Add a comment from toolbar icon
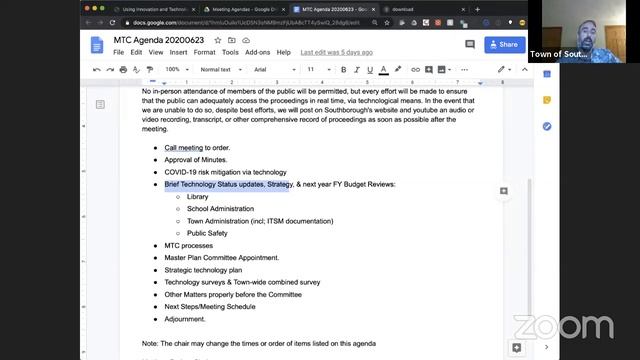This screenshot has height=360, width=640. (429, 70)
